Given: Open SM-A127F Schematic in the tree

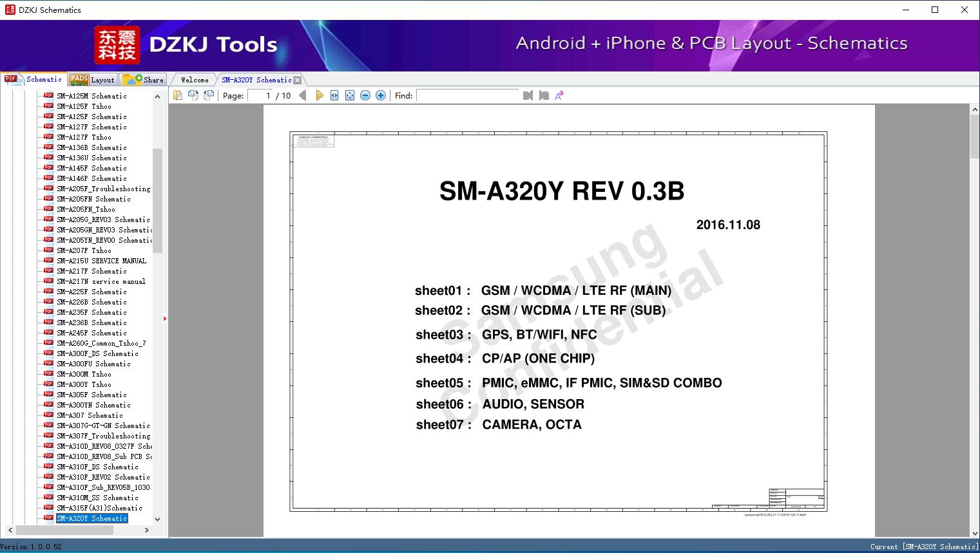Looking at the screenshot, I should (x=91, y=127).
